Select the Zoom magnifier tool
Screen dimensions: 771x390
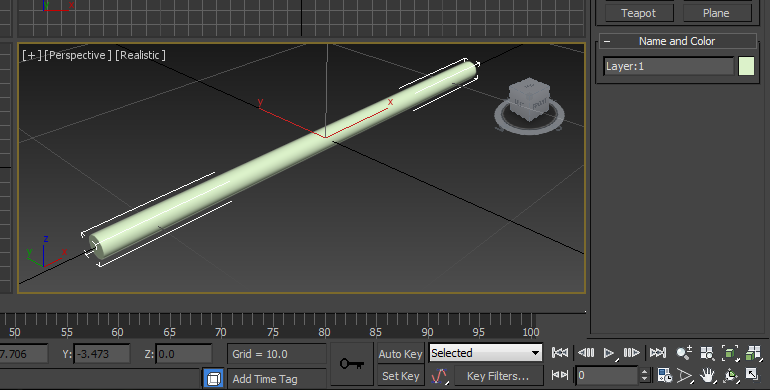pyautogui.click(x=683, y=353)
